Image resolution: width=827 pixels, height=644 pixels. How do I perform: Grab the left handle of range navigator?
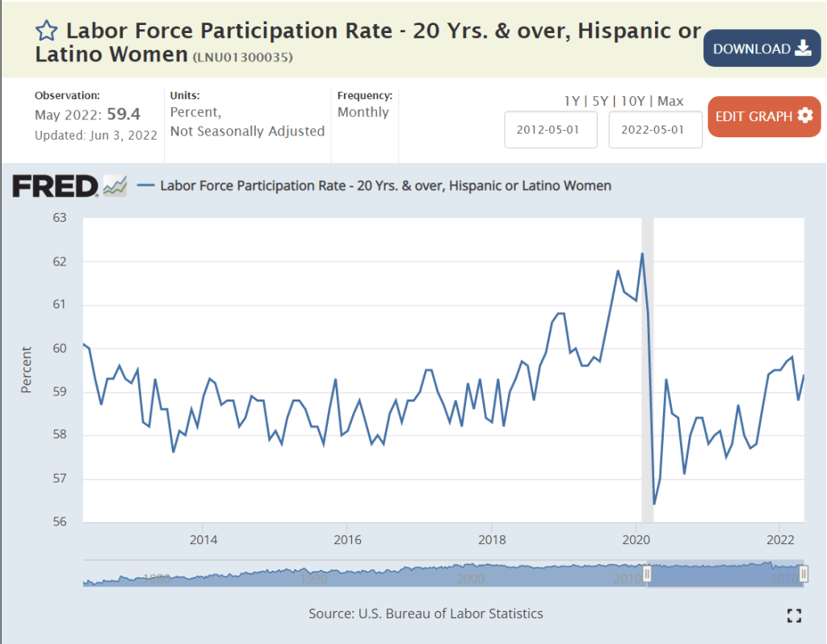pyautogui.click(x=647, y=574)
